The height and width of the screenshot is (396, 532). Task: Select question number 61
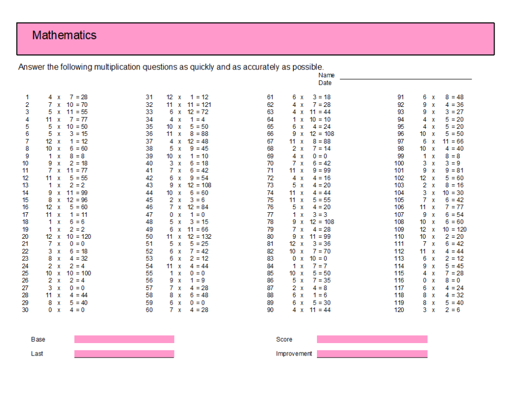(270, 97)
